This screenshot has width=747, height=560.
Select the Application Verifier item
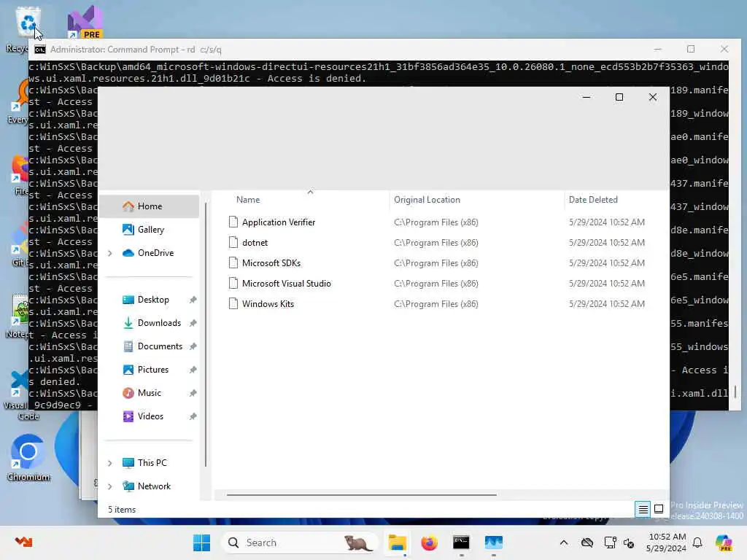[278, 222]
